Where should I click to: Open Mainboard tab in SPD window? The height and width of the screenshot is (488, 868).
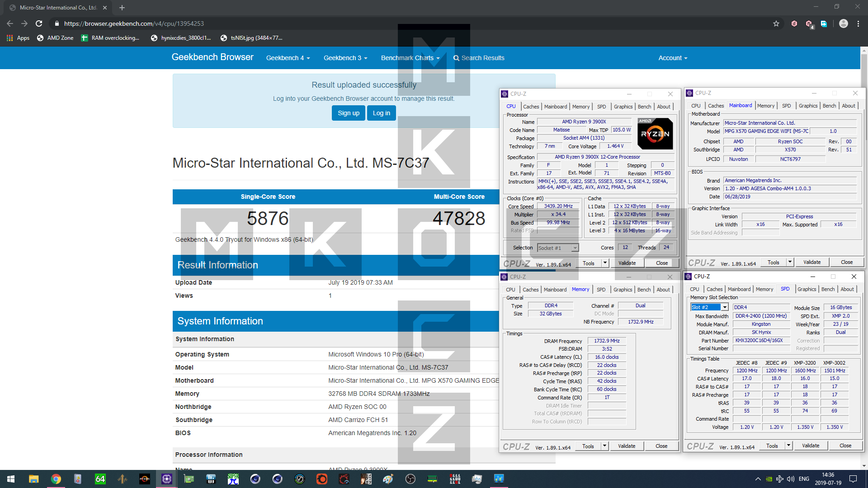(x=739, y=289)
